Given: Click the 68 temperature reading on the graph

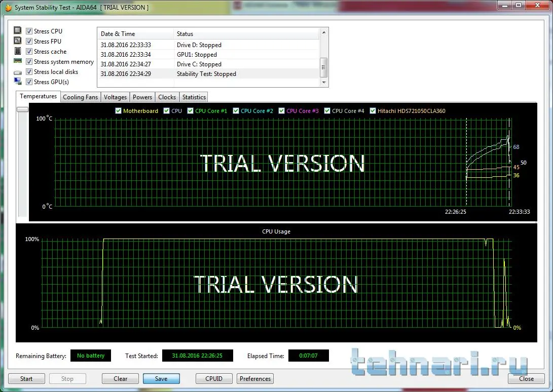Looking at the screenshot, I should [516, 147].
